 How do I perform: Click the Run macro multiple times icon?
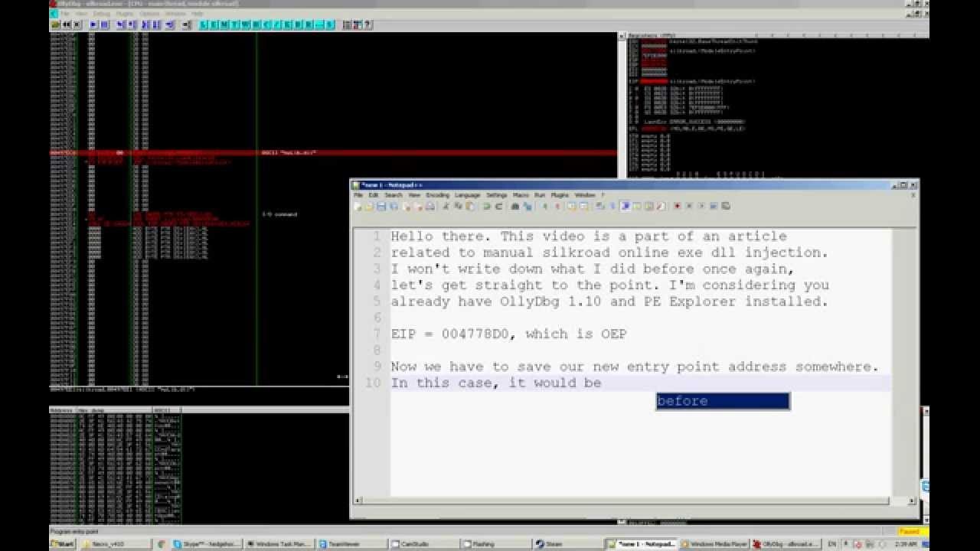tap(714, 207)
